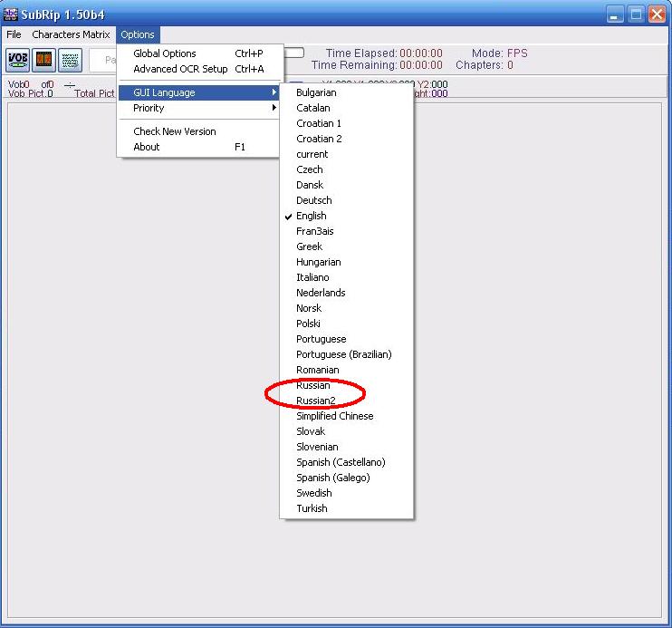672x628 pixels.
Task: Open the About entry
Action: (x=147, y=147)
